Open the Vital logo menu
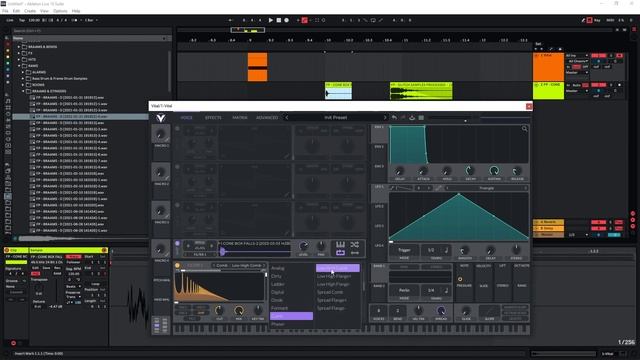Image resolution: width=640 pixels, height=360 pixels. pos(161,118)
